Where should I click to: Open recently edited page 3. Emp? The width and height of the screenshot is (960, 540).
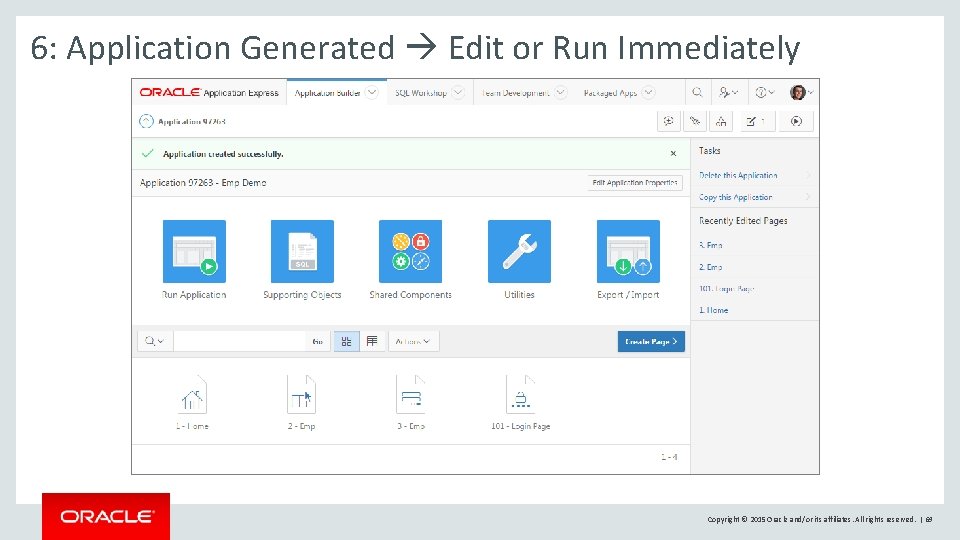click(711, 245)
